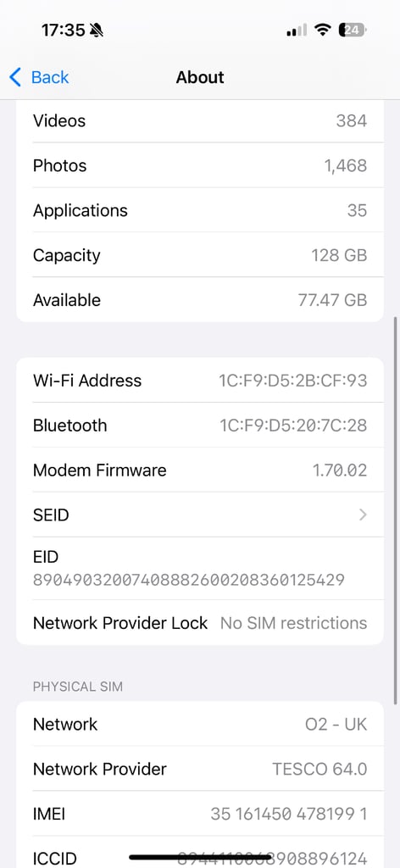Tap the Back chevron icon
This screenshot has width=400, height=868.
pyautogui.click(x=15, y=77)
